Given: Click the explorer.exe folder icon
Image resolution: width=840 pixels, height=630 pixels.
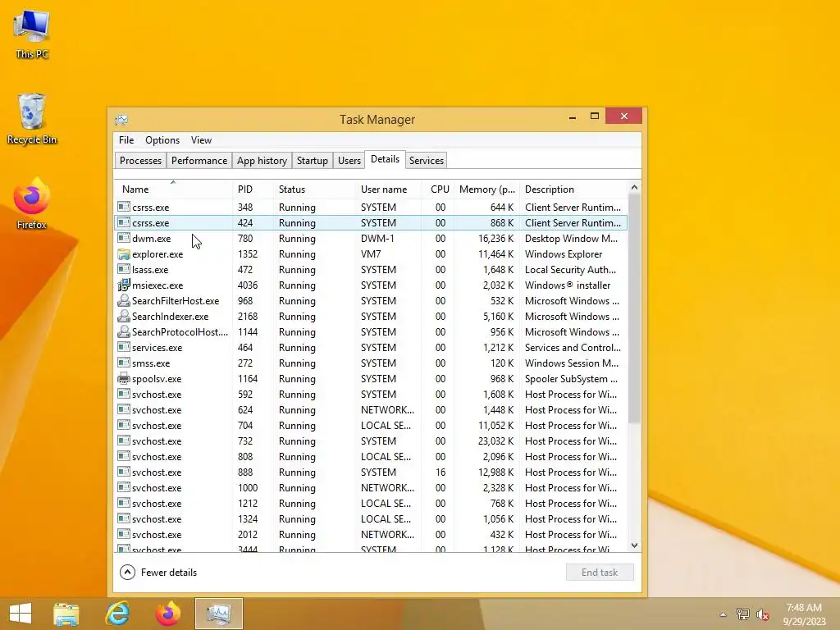Looking at the screenshot, I should (124, 254).
